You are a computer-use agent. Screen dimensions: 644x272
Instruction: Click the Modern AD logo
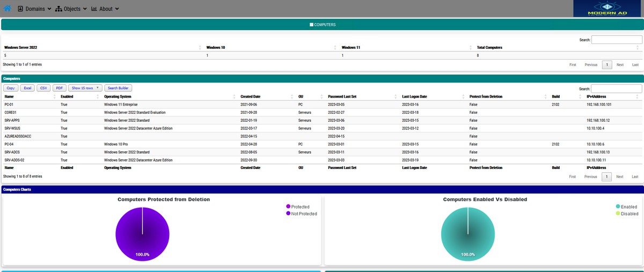click(x=608, y=9)
